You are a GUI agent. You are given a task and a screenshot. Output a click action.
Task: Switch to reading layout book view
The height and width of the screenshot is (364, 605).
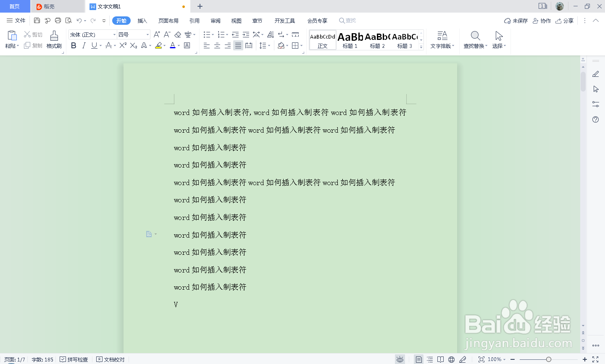coord(440,359)
